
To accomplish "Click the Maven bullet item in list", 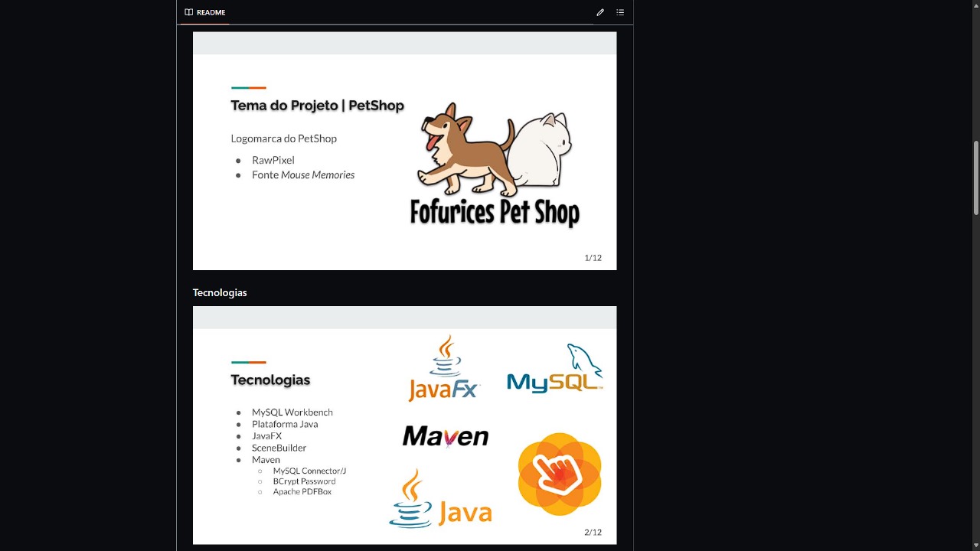I will pos(266,460).
